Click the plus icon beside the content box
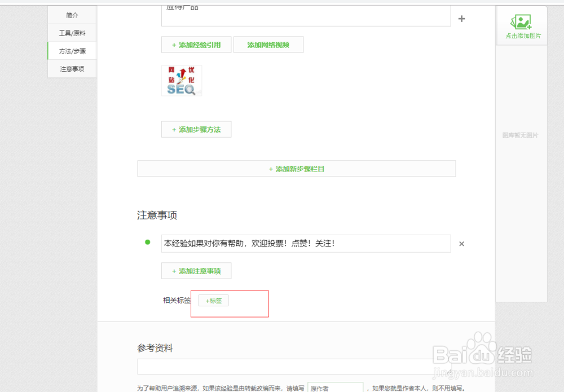Screen dimensions: 564x392 point(461,19)
